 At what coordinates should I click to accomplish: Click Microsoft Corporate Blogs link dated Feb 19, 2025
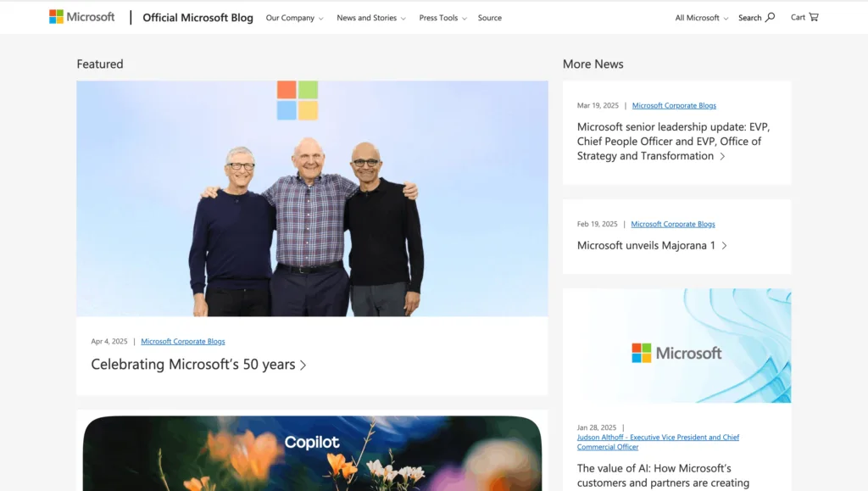[672, 224]
